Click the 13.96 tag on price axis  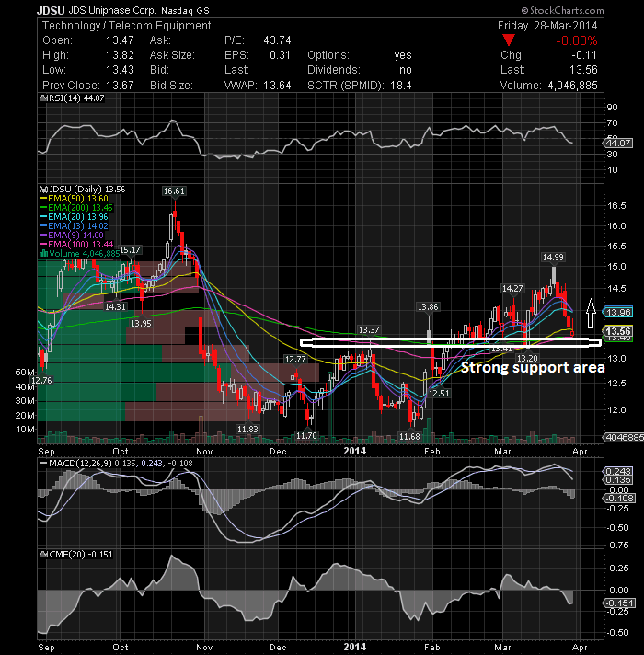(618, 312)
